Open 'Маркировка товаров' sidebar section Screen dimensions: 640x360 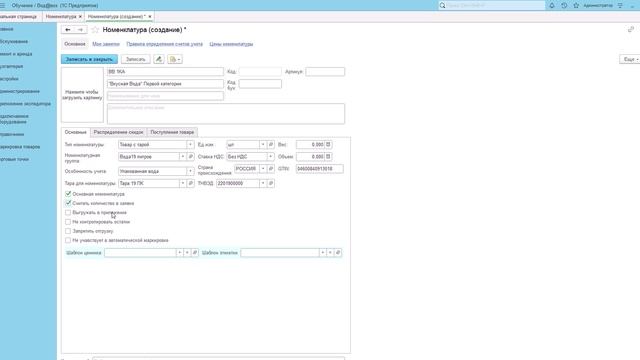pyautogui.click(x=20, y=147)
